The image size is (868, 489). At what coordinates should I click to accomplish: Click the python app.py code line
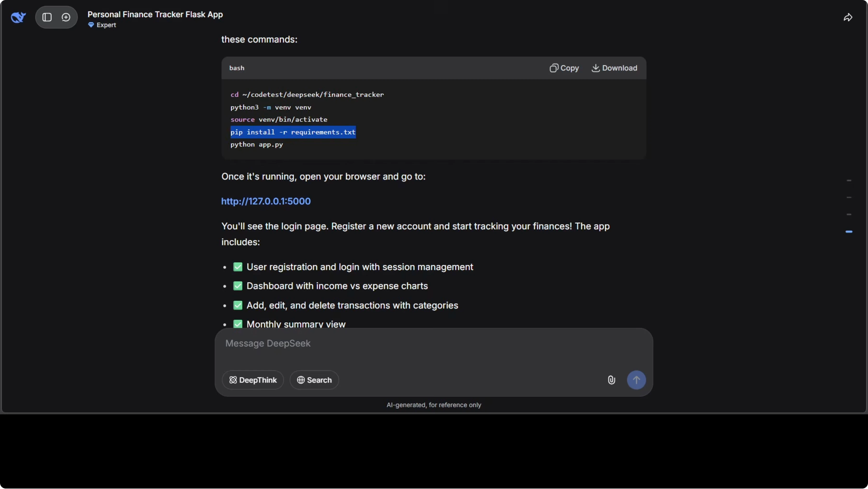(257, 145)
